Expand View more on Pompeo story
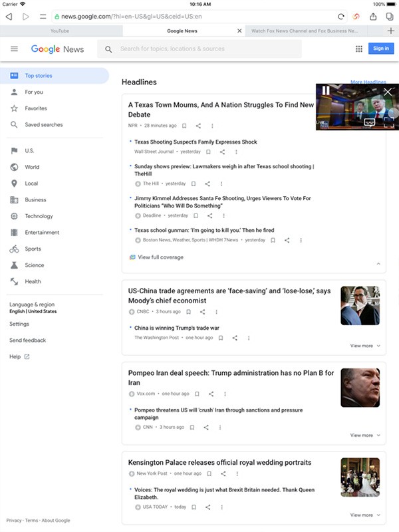The height and width of the screenshot is (532, 399). tap(365, 436)
